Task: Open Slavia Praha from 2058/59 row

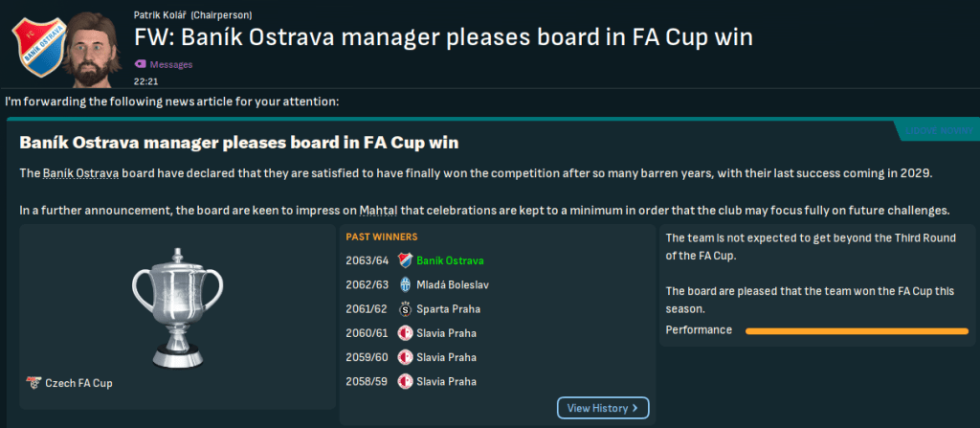Action: point(447,381)
